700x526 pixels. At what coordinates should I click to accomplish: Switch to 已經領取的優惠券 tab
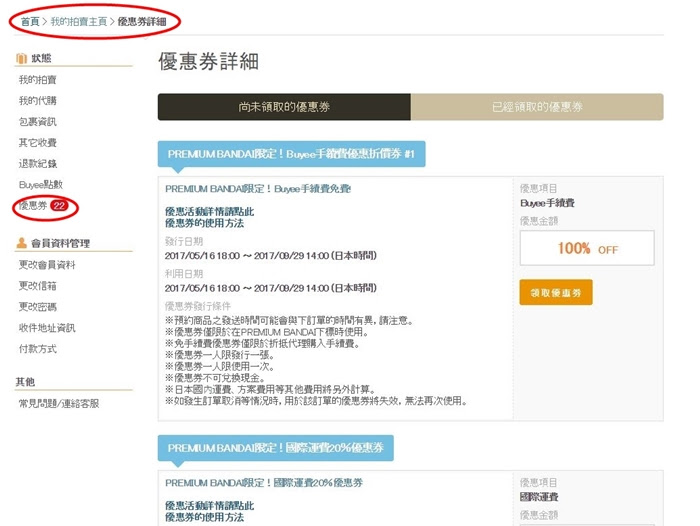tap(537, 107)
